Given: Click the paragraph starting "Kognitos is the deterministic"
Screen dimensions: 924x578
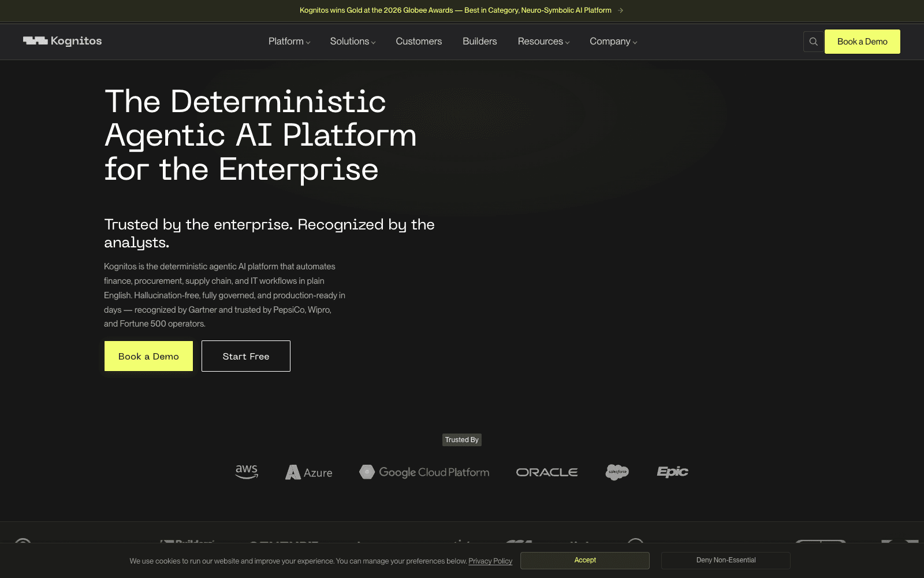Looking at the screenshot, I should click(225, 295).
